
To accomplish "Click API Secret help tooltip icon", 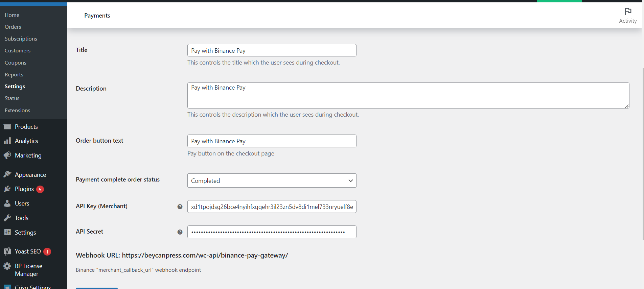I will point(180,232).
